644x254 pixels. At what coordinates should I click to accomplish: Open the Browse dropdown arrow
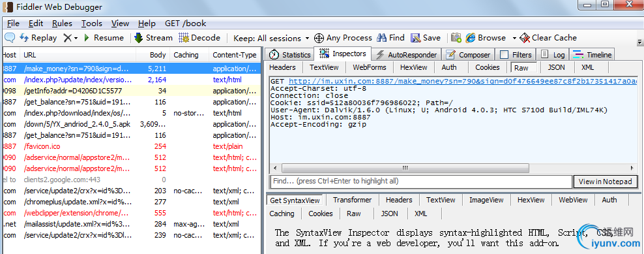(x=514, y=39)
